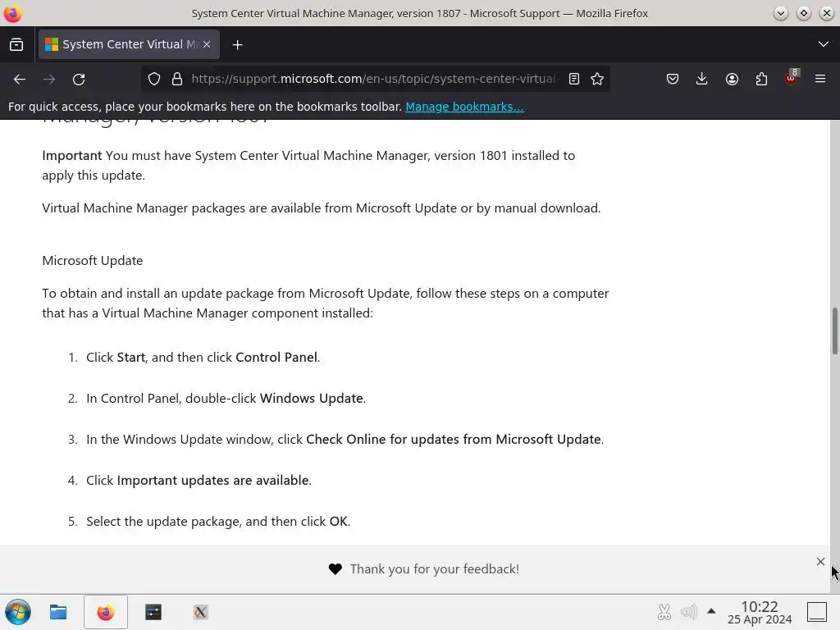This screenshot has width=840, height=630.
Task: Go back one page
Action: pyautogui.click(x=20, y=80)
